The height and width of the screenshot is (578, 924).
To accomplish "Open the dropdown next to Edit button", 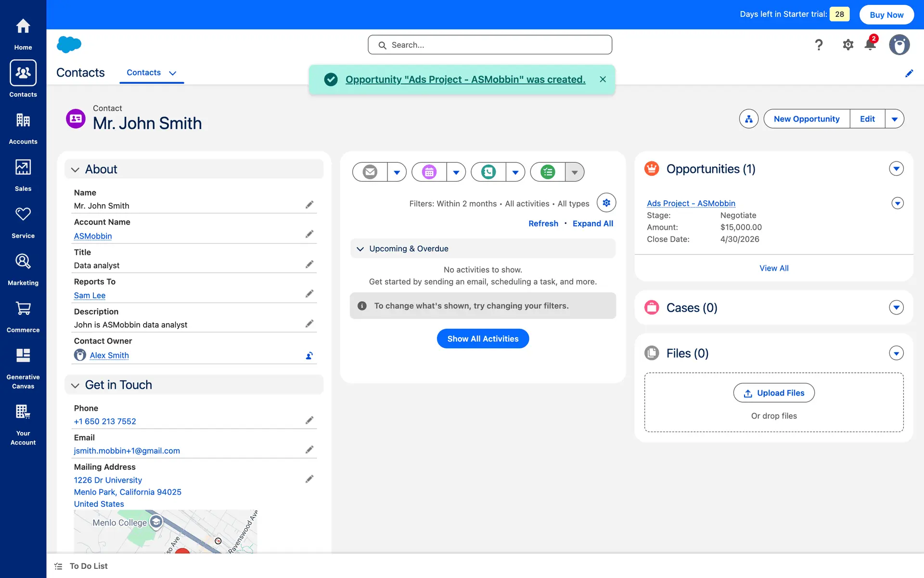I will pos(894,119).
